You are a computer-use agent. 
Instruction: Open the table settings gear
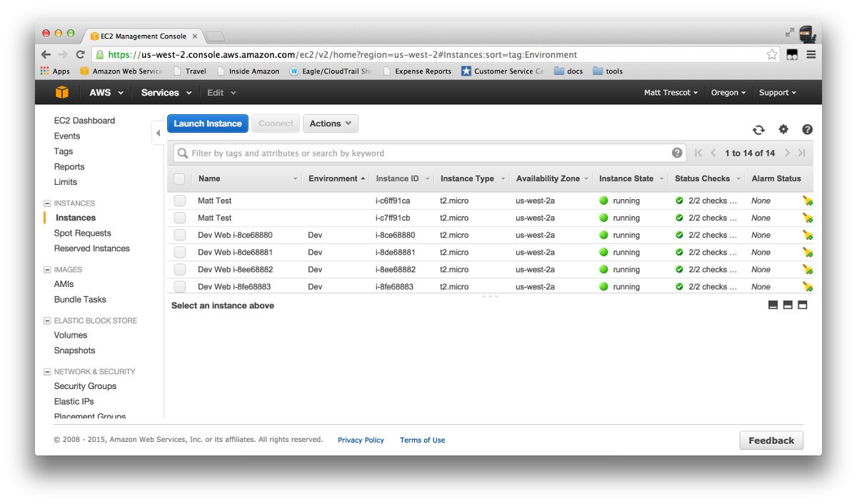click(783, 129)
